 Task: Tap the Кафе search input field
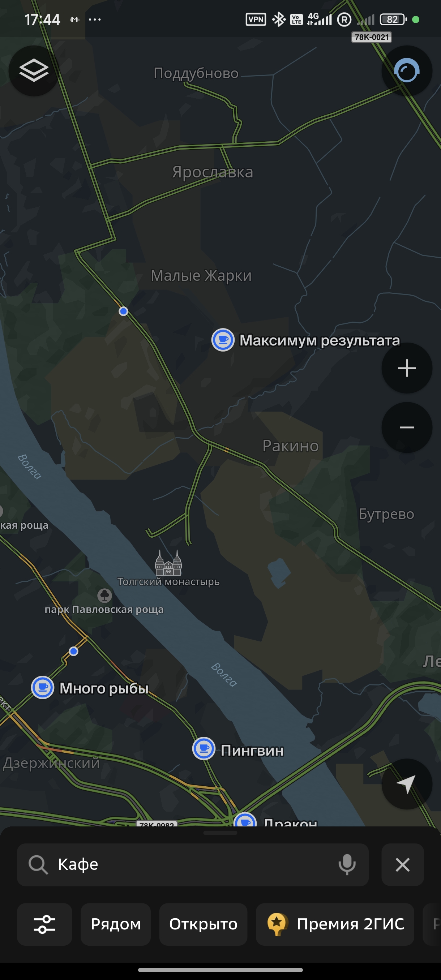(193, 864)
